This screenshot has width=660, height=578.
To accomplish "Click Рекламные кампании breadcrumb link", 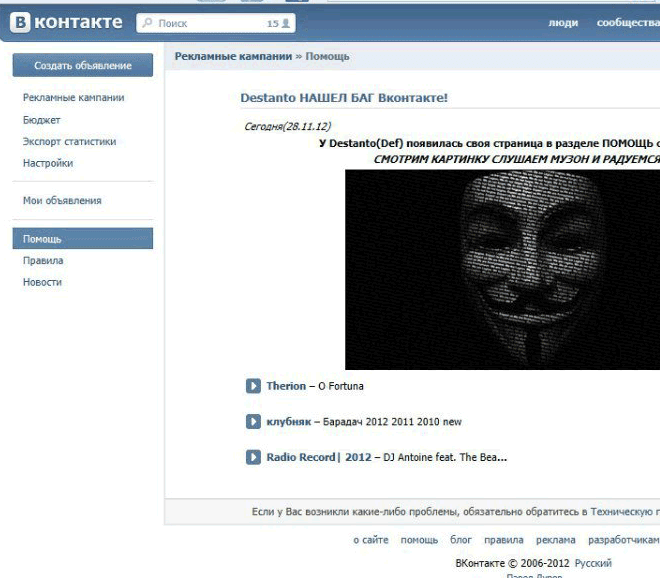I will (233, 56).
